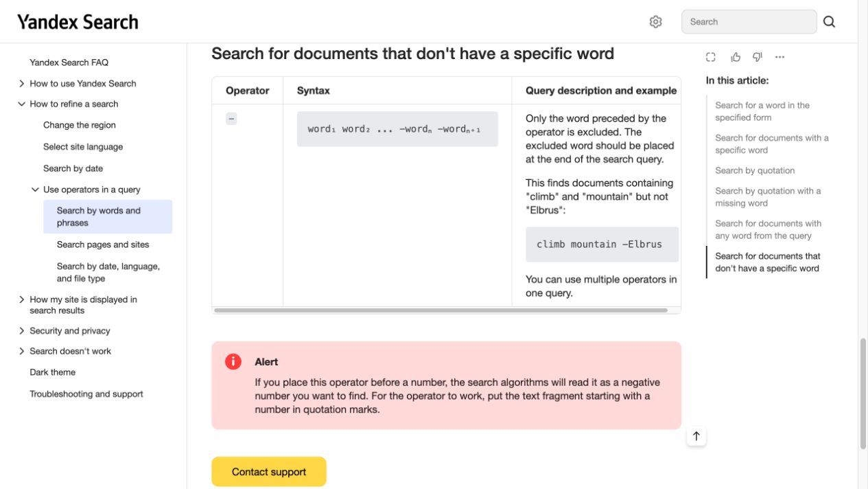Click the thumbs down icon
Viewport: 868px width, 489px height.
pos(758,57)
